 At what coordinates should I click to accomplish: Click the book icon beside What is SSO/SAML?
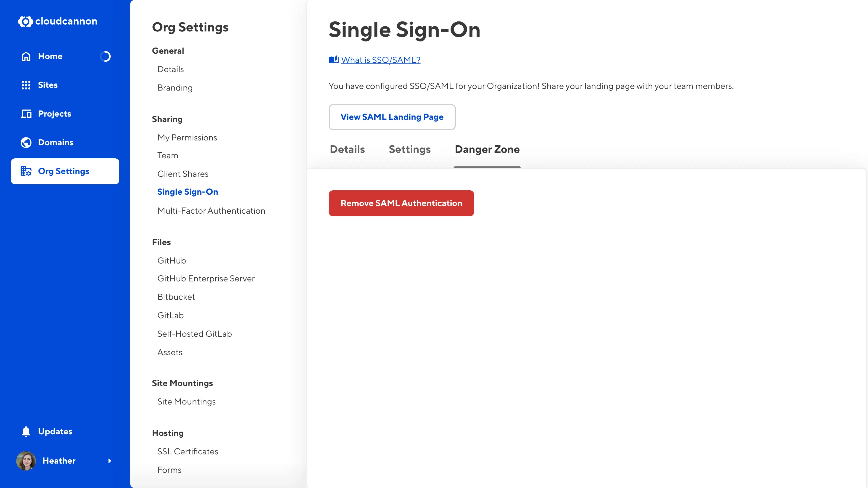(x=333, y=60)
